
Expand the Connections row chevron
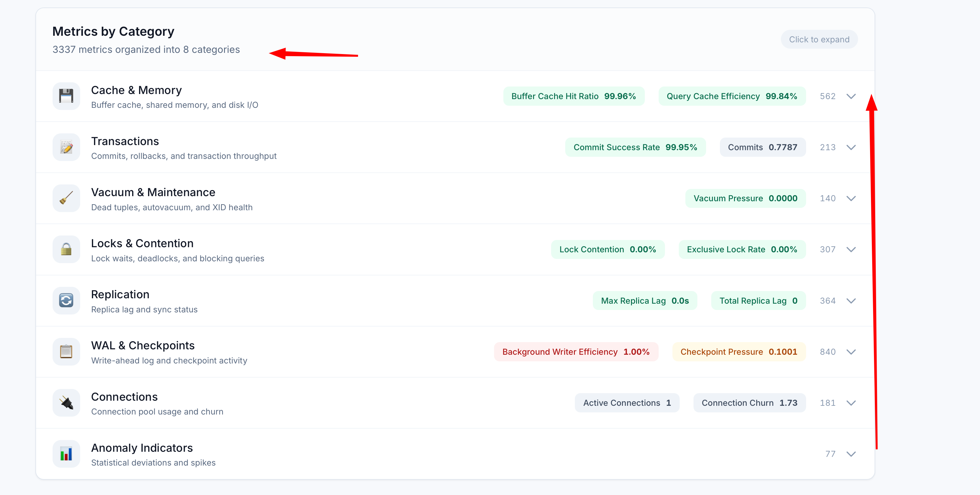click(x=851, y=403)
